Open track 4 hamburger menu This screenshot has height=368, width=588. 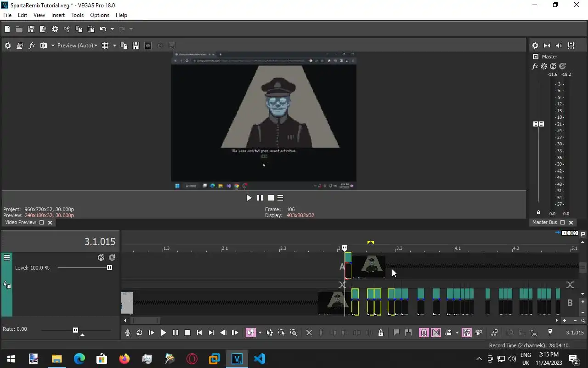[x=7, y=258]
